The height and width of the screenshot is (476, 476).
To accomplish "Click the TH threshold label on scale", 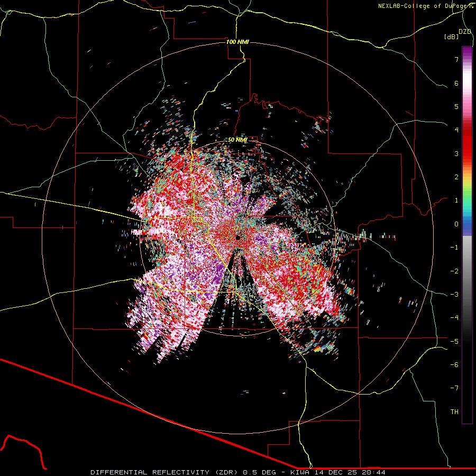I will click(x=454, y=411).
